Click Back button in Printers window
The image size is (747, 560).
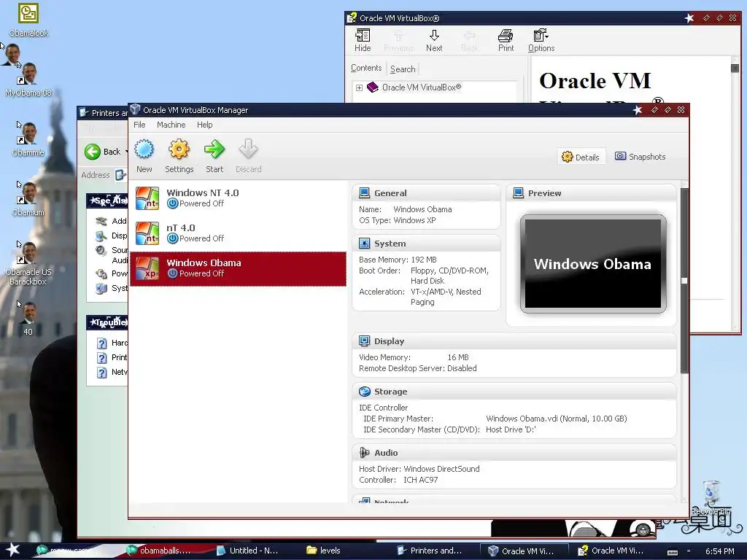pos(104,152)
